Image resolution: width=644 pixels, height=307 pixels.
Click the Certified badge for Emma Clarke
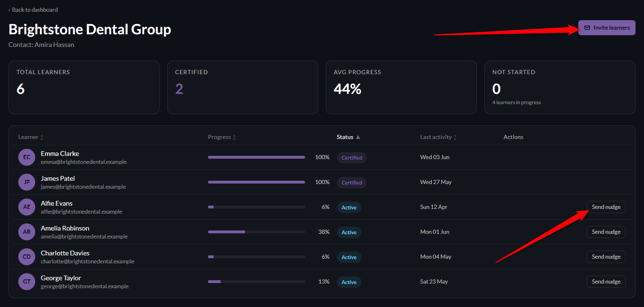(352, 158)
